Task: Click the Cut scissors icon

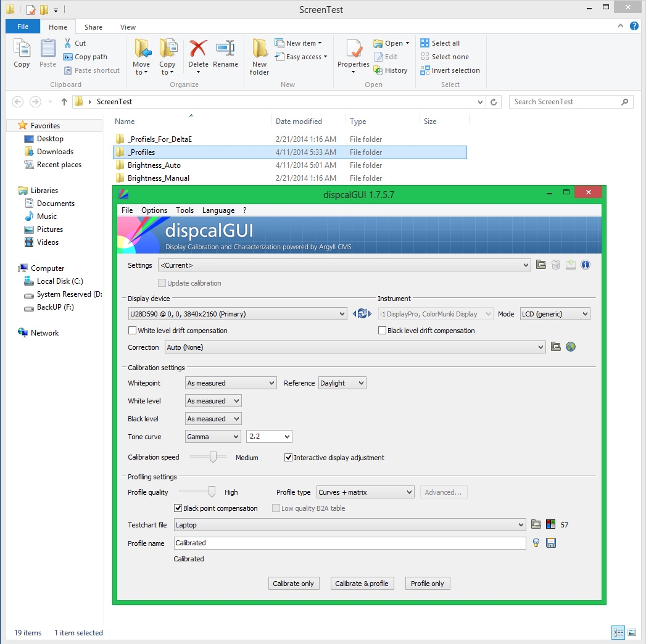Action: [x=68, y=43]
